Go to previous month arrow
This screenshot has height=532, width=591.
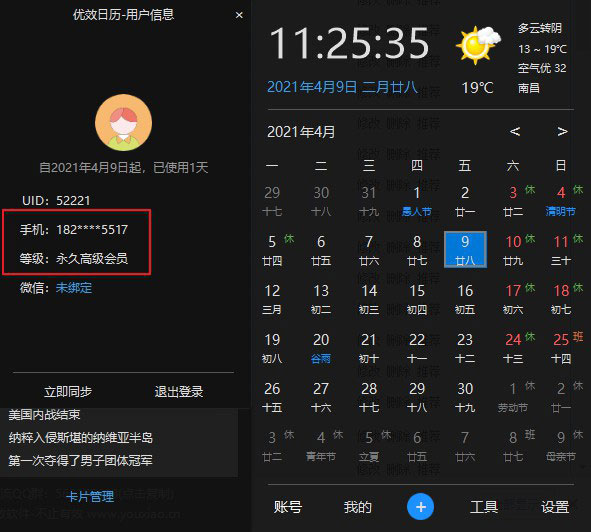(x=515, y=131)
